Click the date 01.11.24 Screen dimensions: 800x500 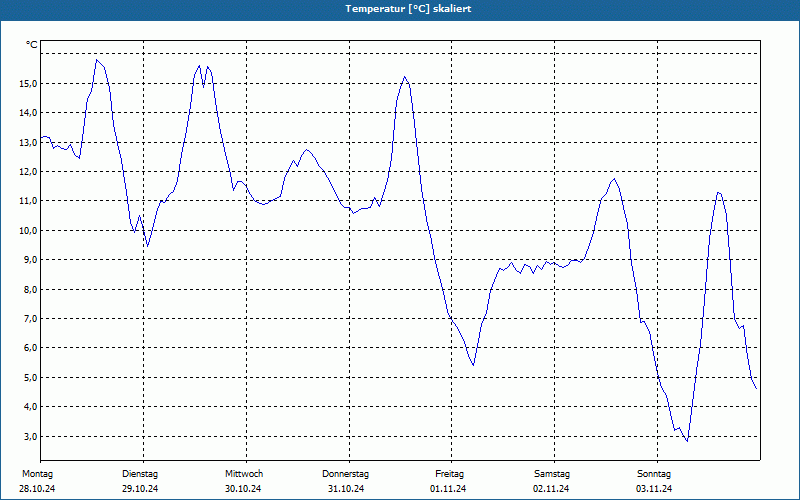point(448,489)
